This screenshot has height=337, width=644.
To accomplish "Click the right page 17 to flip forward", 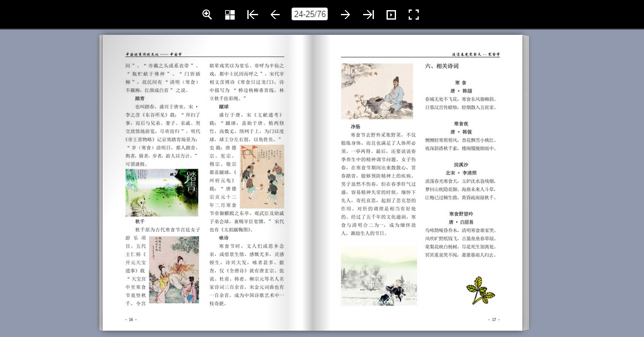I will tap(418, 182).
